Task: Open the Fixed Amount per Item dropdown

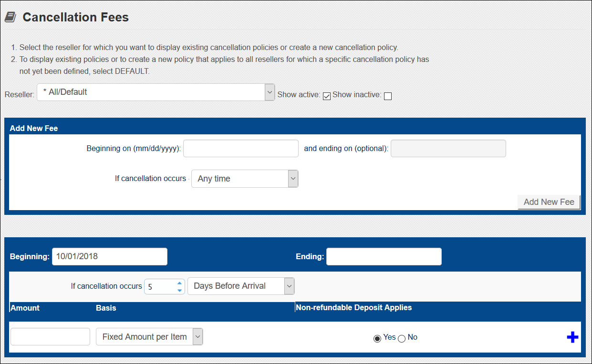Action: [x=149, y=336]
